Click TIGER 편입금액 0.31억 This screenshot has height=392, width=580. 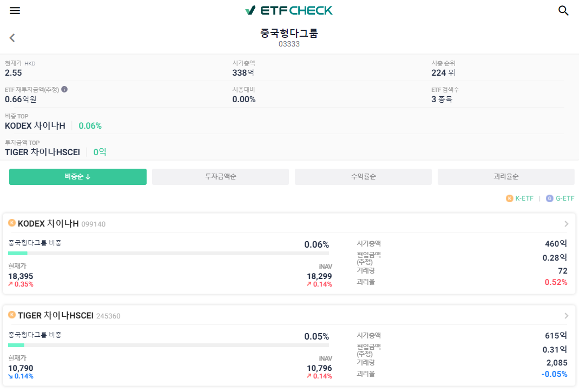[555, 350]
